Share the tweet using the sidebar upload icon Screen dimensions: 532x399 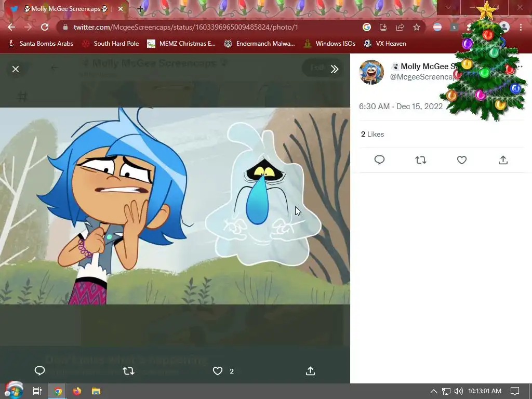click(503, 160)
